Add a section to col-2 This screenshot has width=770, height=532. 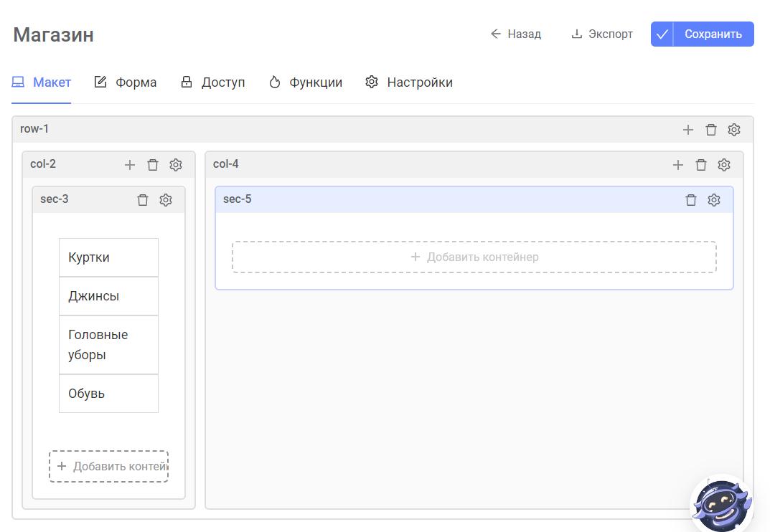[x=130, y=165]
